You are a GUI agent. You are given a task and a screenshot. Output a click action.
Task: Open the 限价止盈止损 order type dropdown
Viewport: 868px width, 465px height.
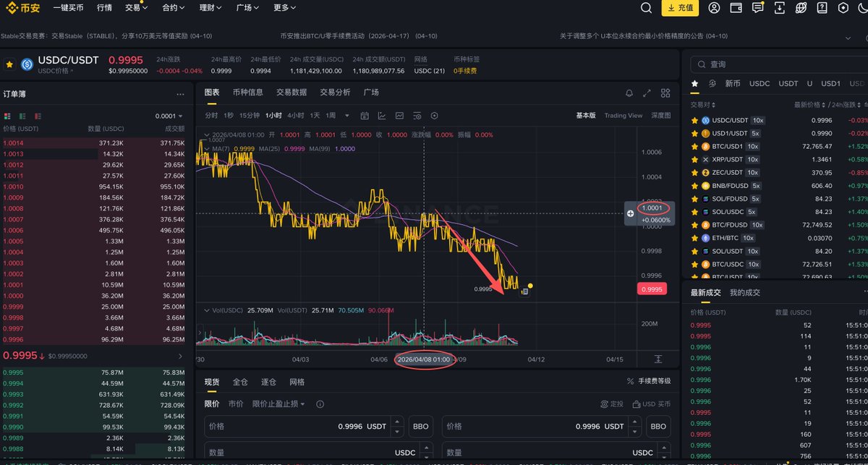[278, 404]
